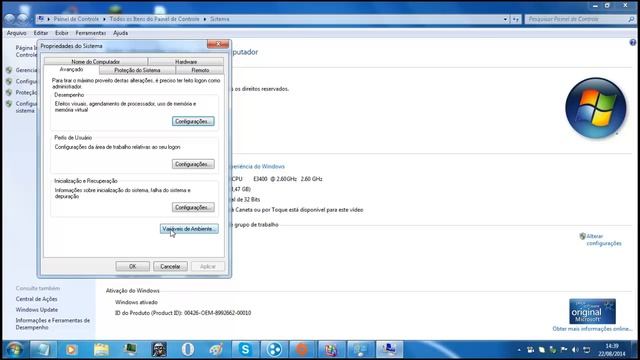This screenshot has width=640, height=360.
Task: Open Perfis de Usuário Configurações button
Action: tap(193, 164)
